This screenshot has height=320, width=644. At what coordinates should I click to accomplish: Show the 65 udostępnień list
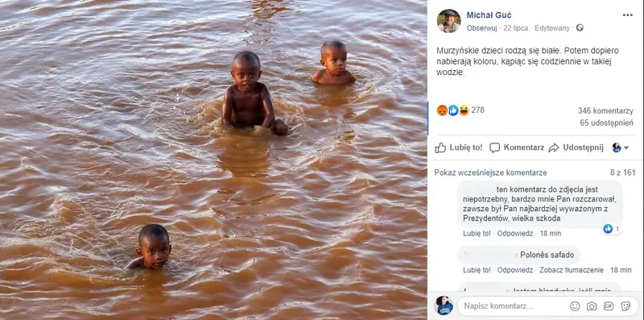[607, 123]
